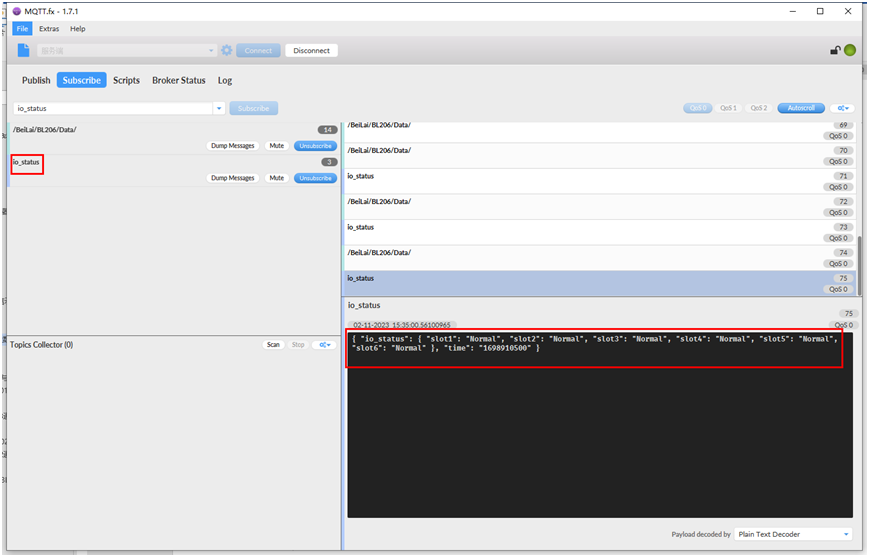Unsubscribe from io_status topic
The width and height of the screenshot is (869, 557).
(x=315, y=178)
